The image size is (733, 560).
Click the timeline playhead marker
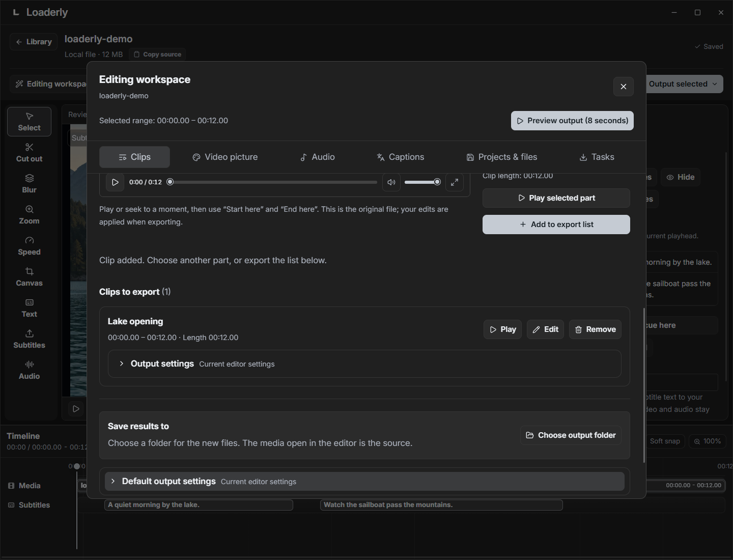click(77, 466)
